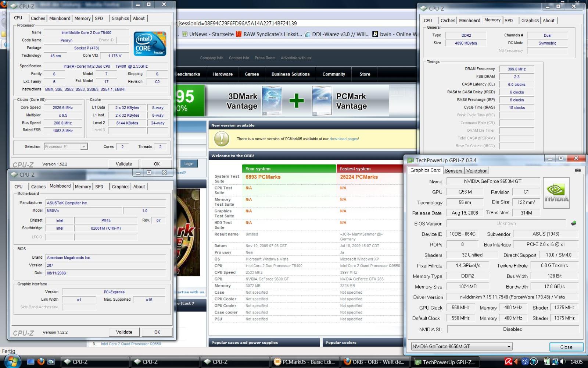Switch to Sensors tab in GPU-Z
This screenshot has height=368, width=588.
(x=453, y=171)
